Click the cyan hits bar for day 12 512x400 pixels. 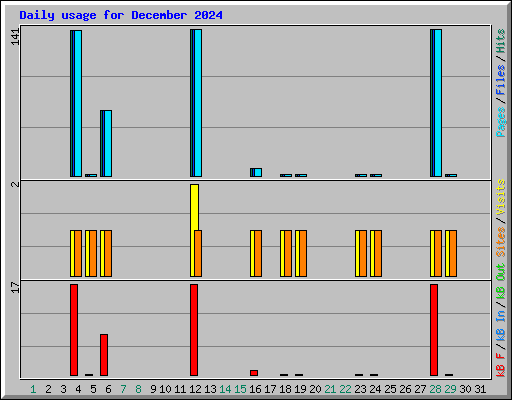(198, 103)
